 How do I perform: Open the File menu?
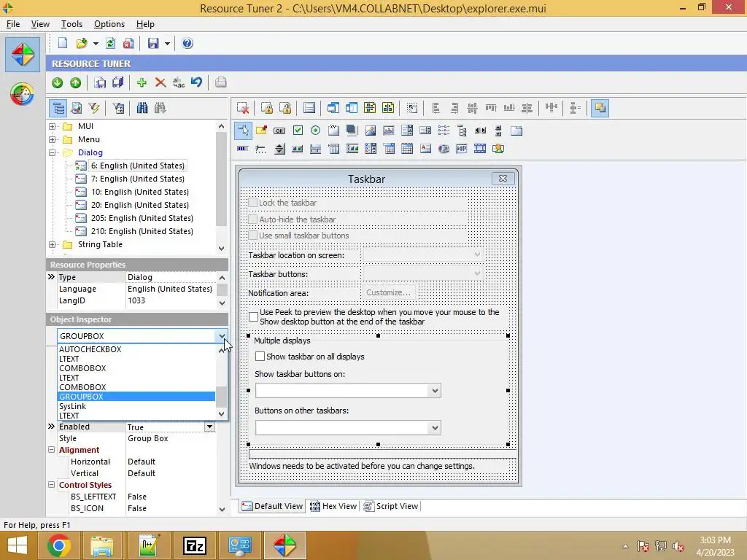(x=13, y=24)
